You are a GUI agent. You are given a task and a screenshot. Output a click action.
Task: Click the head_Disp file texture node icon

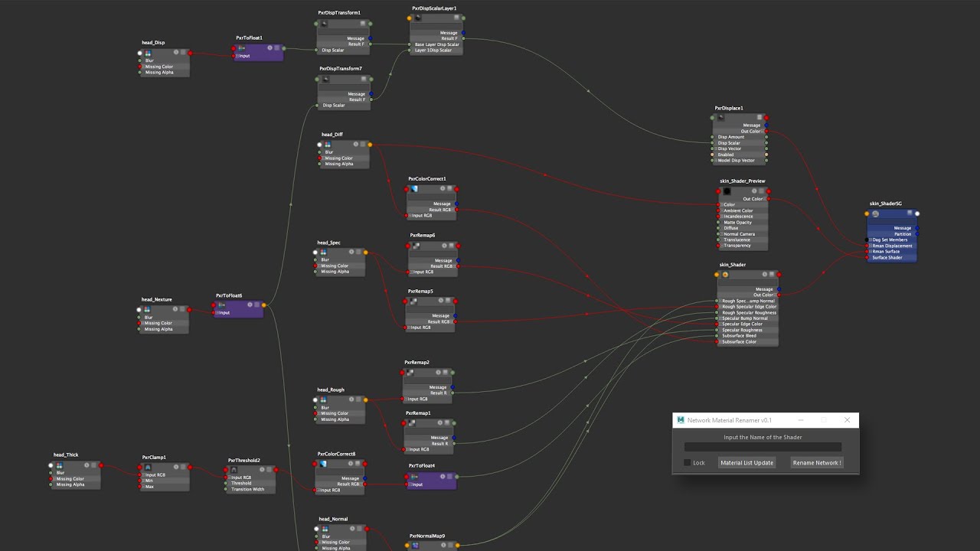(148, 53)
